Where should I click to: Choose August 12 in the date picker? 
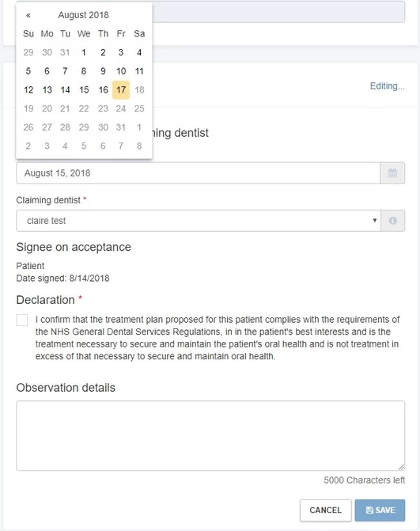click(28, 89)
